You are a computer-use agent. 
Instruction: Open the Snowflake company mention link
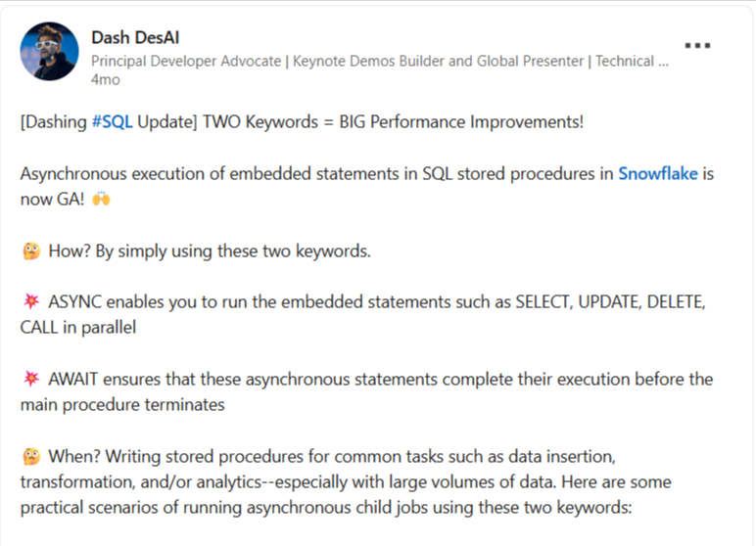click(658, 173)
